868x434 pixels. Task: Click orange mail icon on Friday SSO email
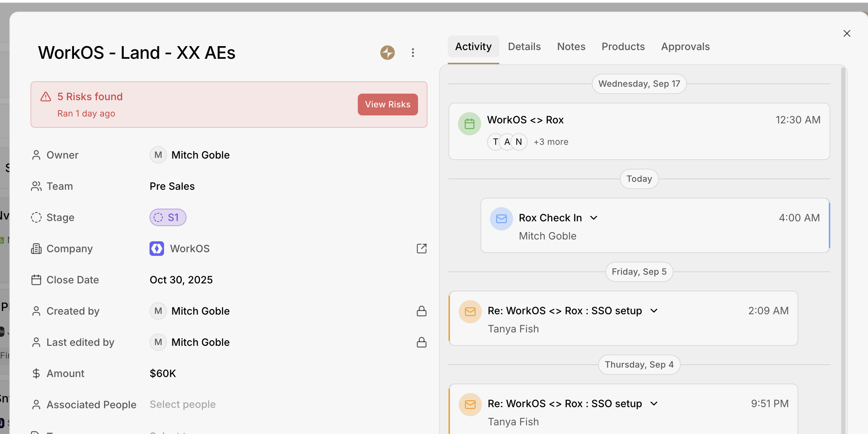tap(470, 311)
